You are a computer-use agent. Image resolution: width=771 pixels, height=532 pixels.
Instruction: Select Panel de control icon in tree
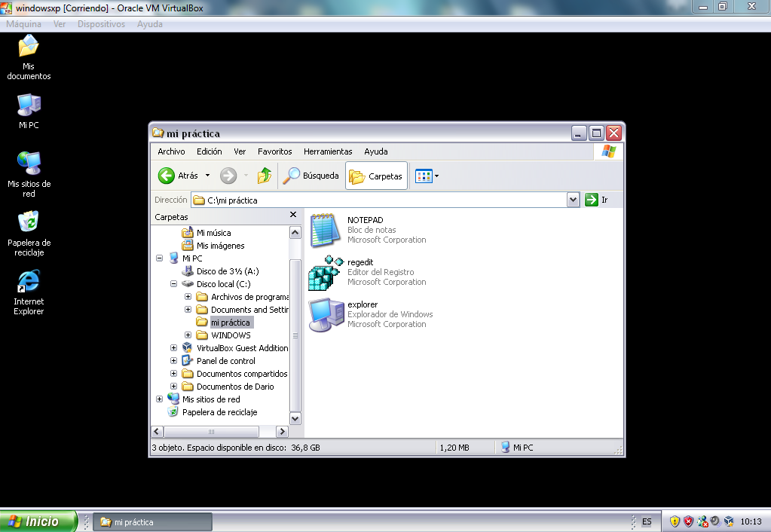(188, 360)
